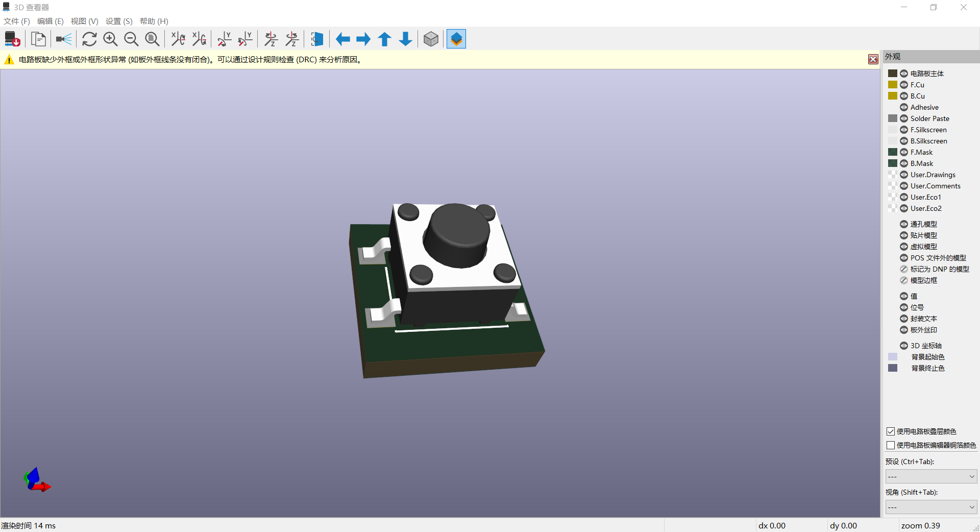
Task: Zoom out using the magnifier minus icon
Action: [x=131, y=39]
